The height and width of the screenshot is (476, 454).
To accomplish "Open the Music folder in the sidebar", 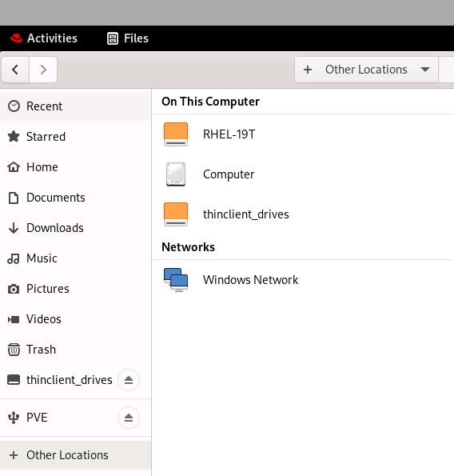I will 75,258.
